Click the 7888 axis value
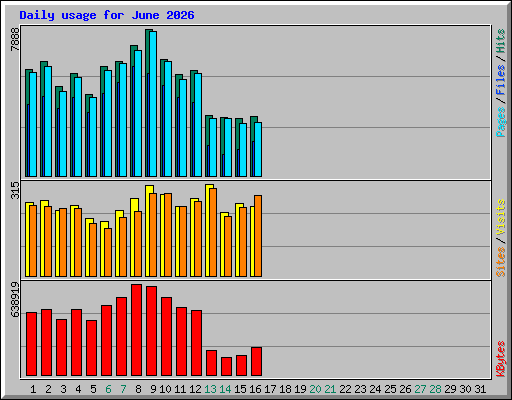This screenshot has width=512, height=400. pos(15,40)
